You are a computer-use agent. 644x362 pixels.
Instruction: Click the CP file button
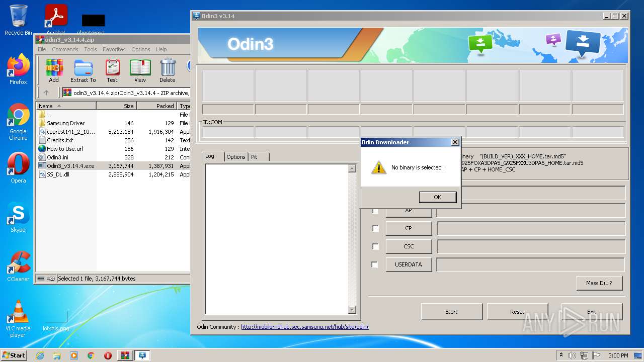click(x=409, y=228)
